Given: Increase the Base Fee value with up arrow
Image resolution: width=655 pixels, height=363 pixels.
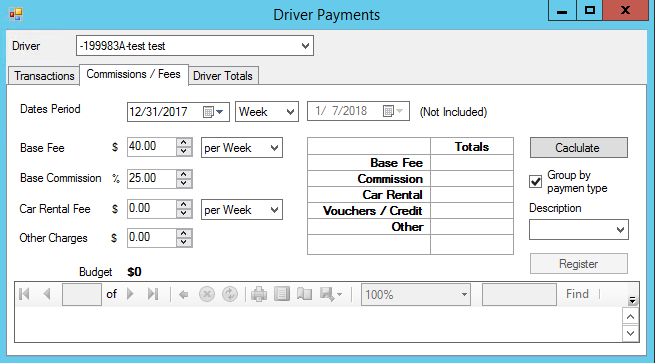Looking at the screenshot, I should (x=184, y=142).
